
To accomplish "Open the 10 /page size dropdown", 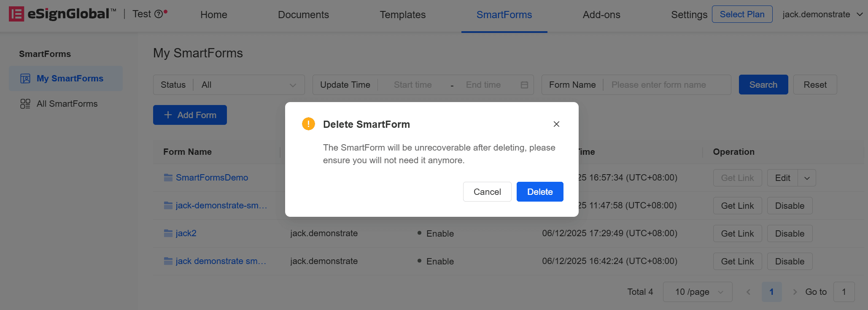I will click(698, 292).
